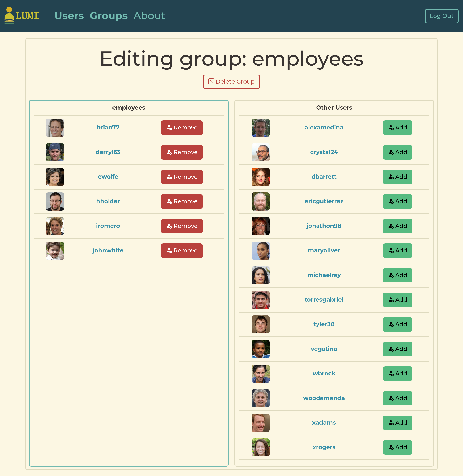The height and width of the screenshot is (476, 463).
Task: Click alexamedina's avatar photo
Action: point(260,128)
